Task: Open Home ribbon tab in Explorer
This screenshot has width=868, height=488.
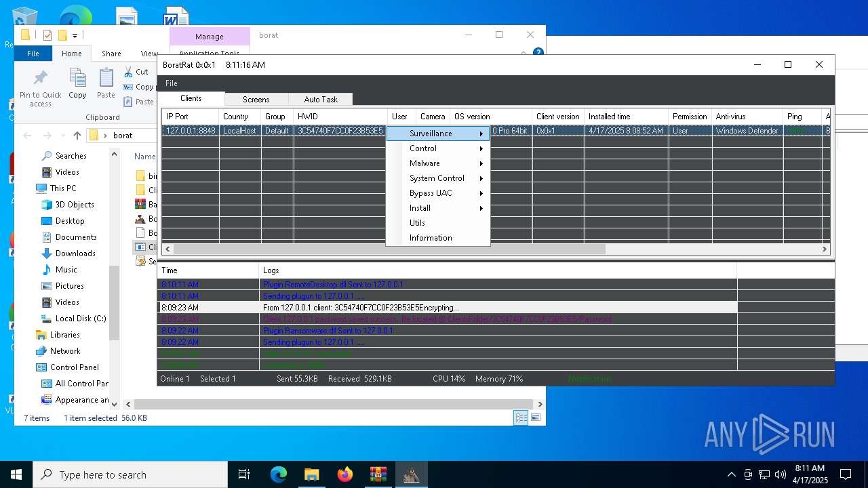Action: point(72,54)
